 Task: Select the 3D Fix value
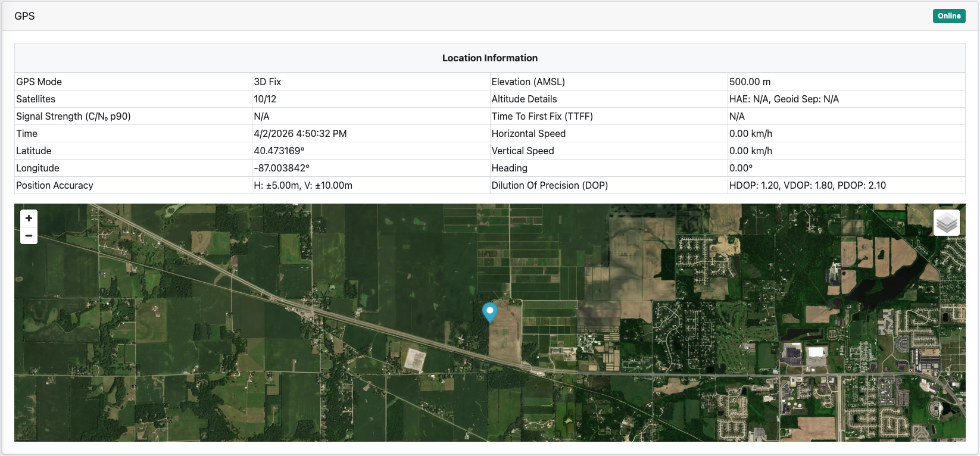267,82
